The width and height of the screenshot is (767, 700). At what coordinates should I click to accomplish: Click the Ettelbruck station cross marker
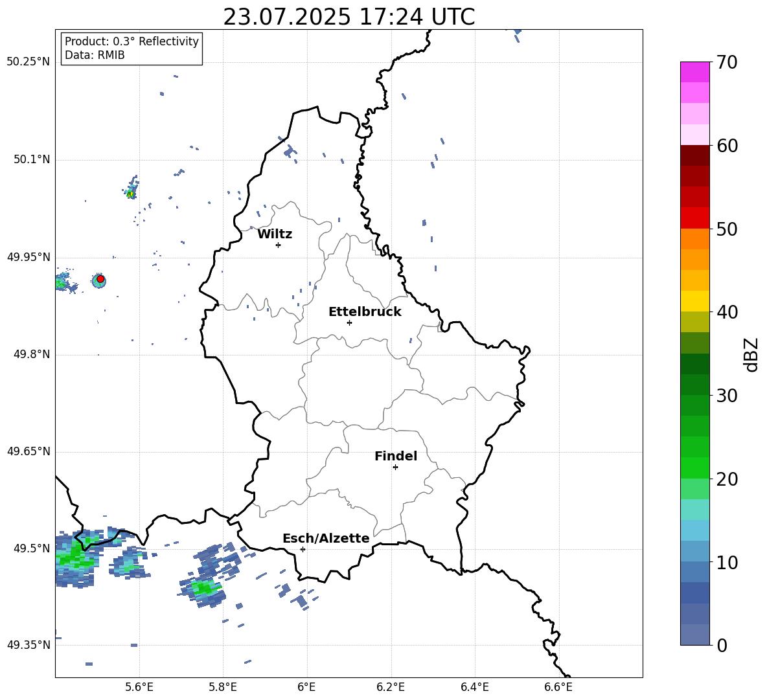[349, 322]
